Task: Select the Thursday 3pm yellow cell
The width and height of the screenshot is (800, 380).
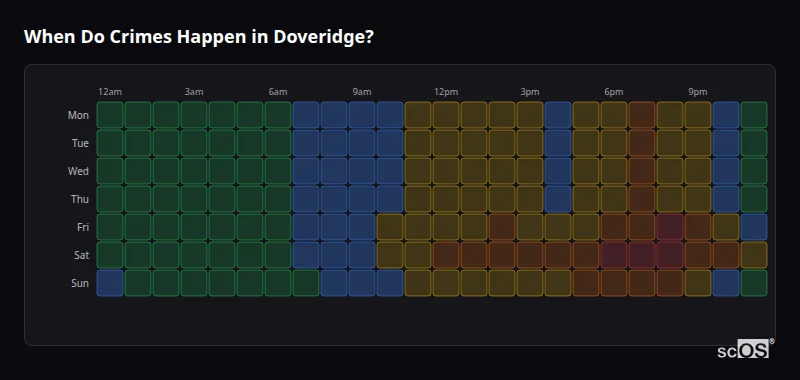Action: point(530,199)
